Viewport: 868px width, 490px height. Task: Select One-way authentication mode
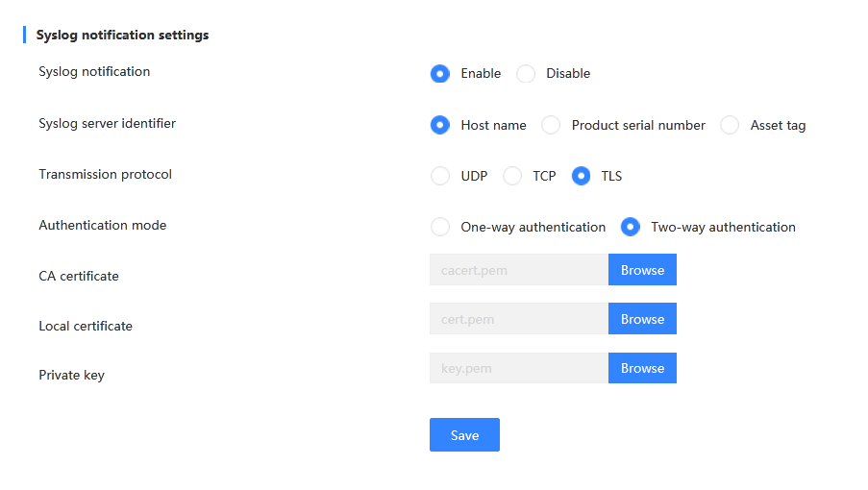click(x=440, y=227)
